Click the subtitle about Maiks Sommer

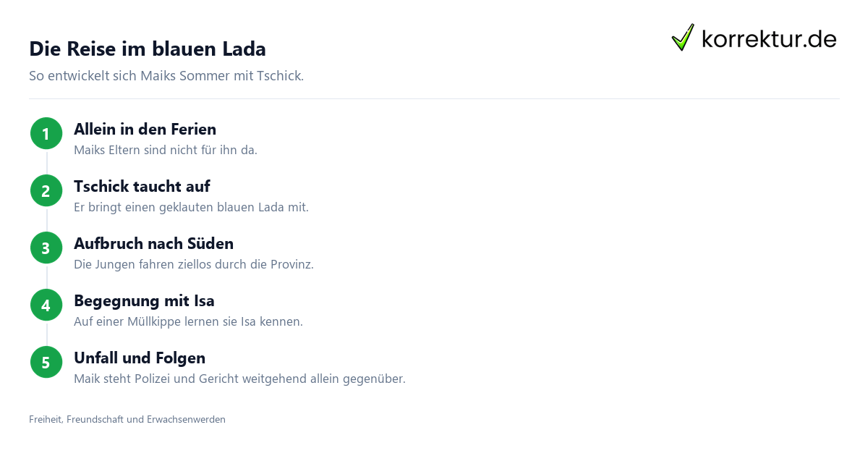point(166,76)
